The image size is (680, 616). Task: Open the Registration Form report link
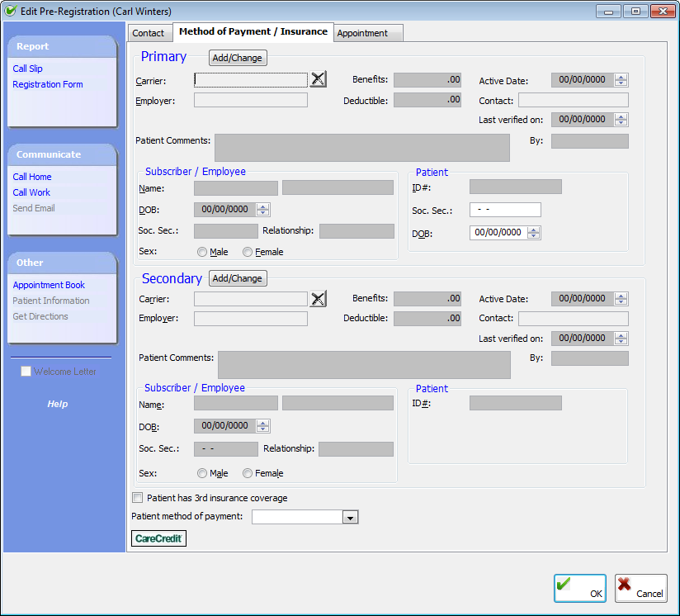48,84
